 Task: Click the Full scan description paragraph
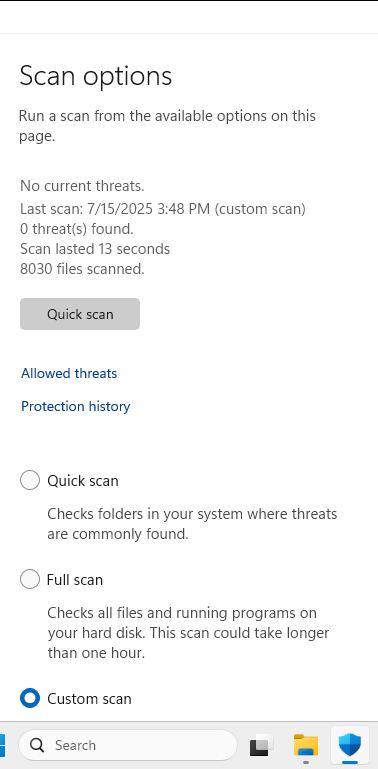point(188,633)
